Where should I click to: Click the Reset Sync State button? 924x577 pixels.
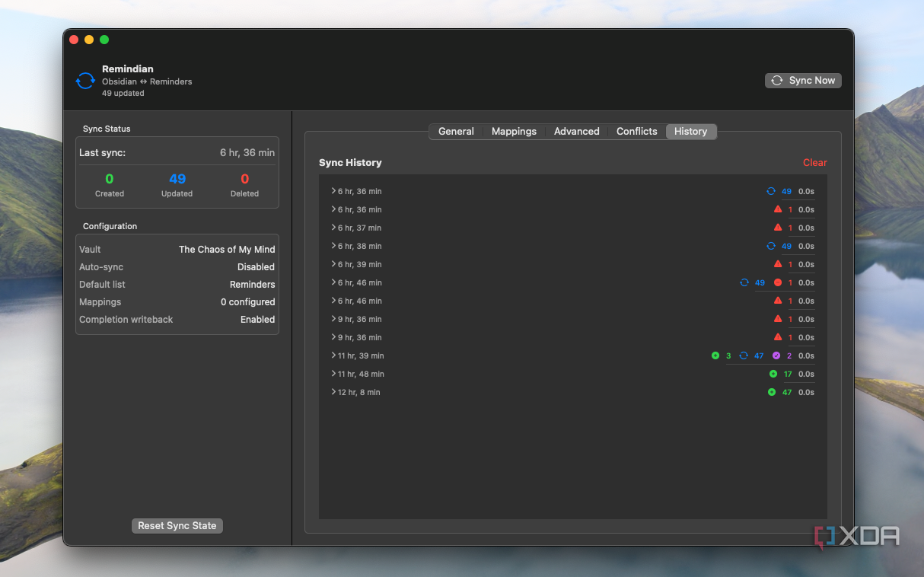[177, 526]
